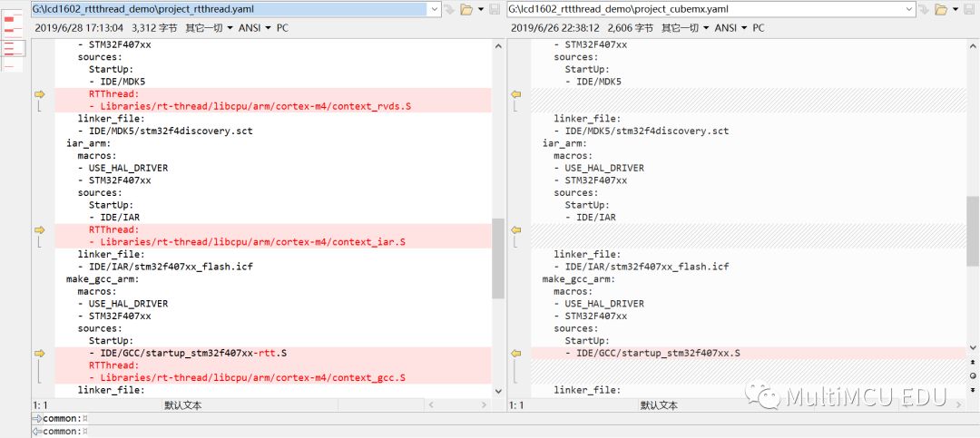Open left pane ANSI encoding dropdown

point(255,28)
